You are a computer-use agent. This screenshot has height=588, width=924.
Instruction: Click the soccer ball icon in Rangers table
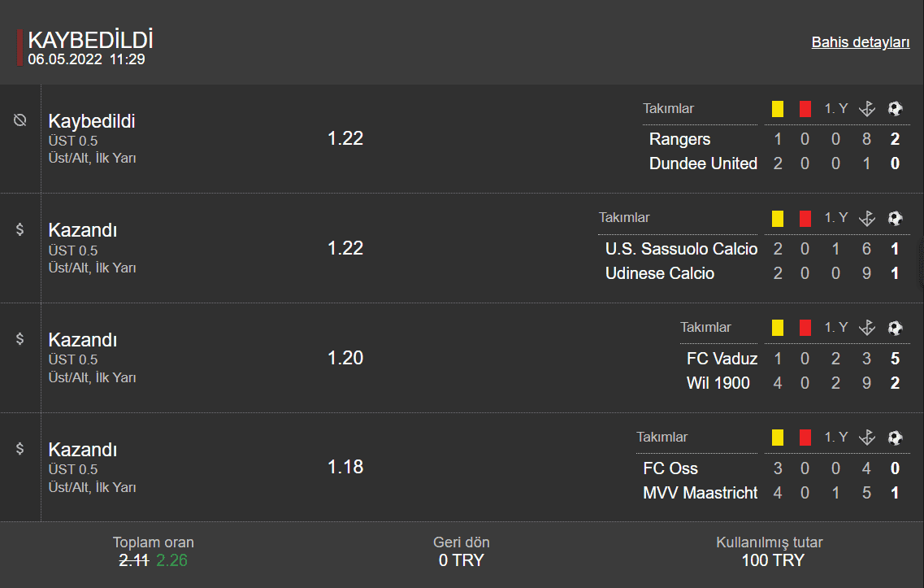pos(895,108)
